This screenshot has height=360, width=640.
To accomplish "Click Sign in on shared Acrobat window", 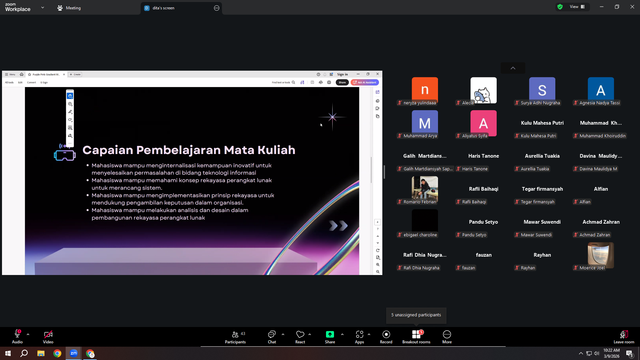I will pos(342,74).
